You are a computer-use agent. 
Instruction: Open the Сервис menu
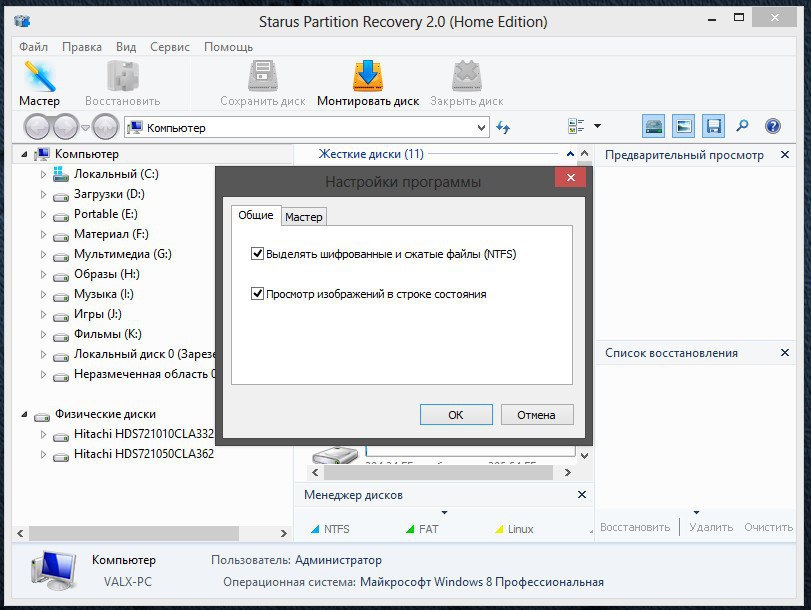click(170, 47)
